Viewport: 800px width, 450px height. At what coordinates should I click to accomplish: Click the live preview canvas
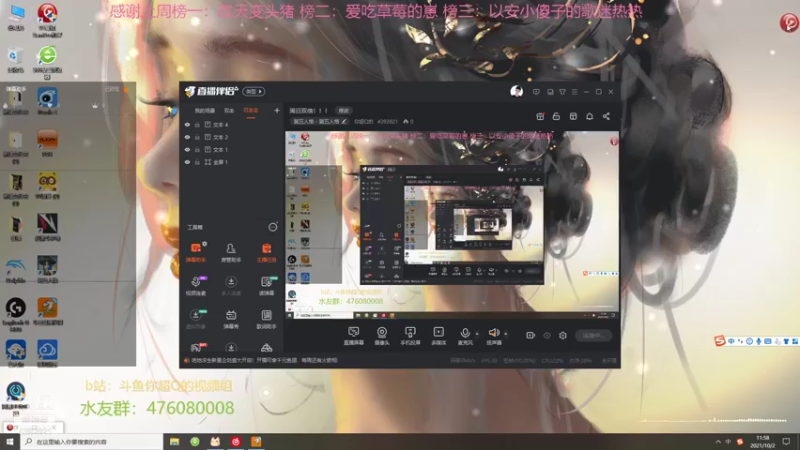pos(452,225)
